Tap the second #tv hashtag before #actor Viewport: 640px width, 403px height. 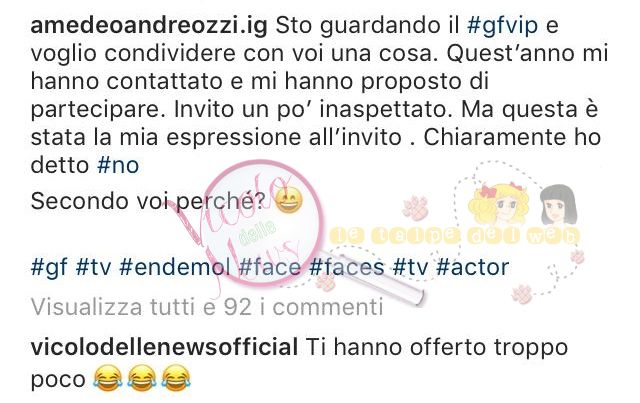pyautogui.click(x=410, y=267)
